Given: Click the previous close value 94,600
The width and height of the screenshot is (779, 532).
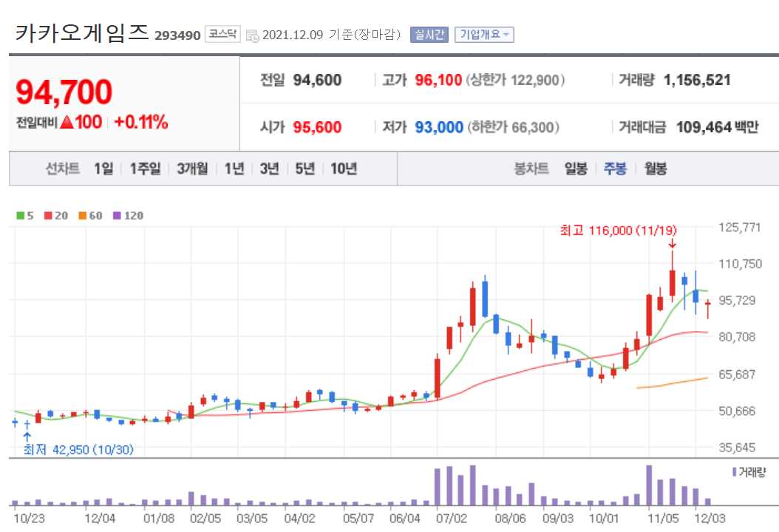Looking at the screenshot, I should tap(317, 80).
